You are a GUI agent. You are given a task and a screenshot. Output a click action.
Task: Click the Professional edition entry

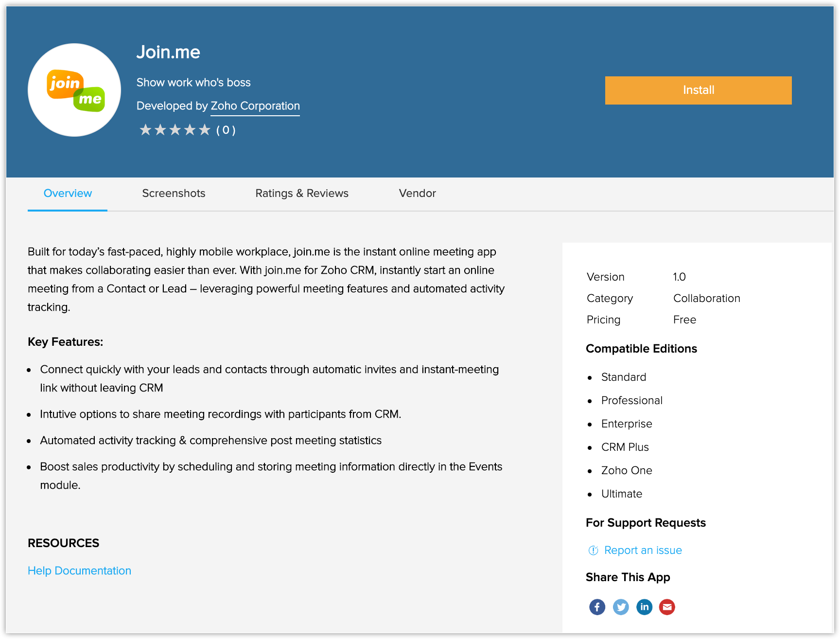(632, 401)
